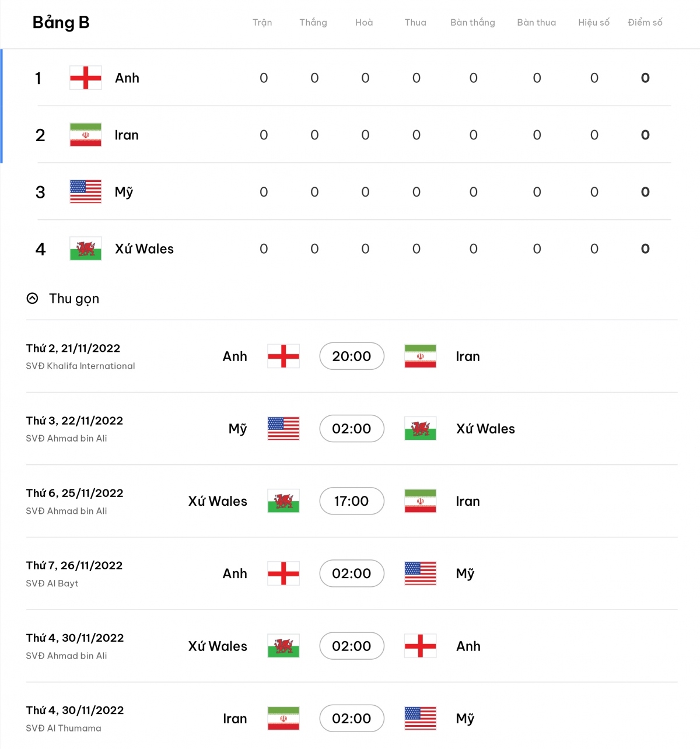
Task: Click England flag in standings row 1
Action: 86,78
